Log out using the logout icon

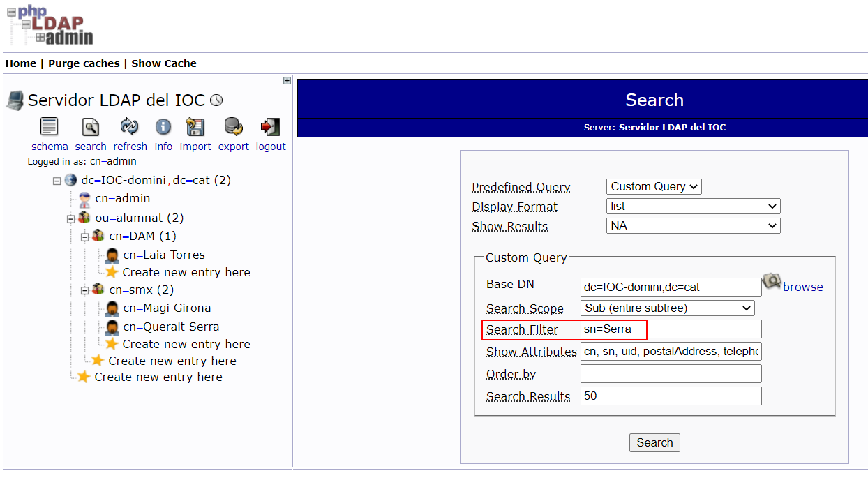270,127
